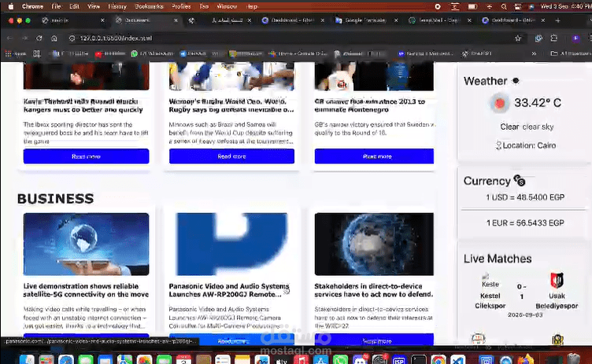Switch to the Google Translate tab

(365, 20)
